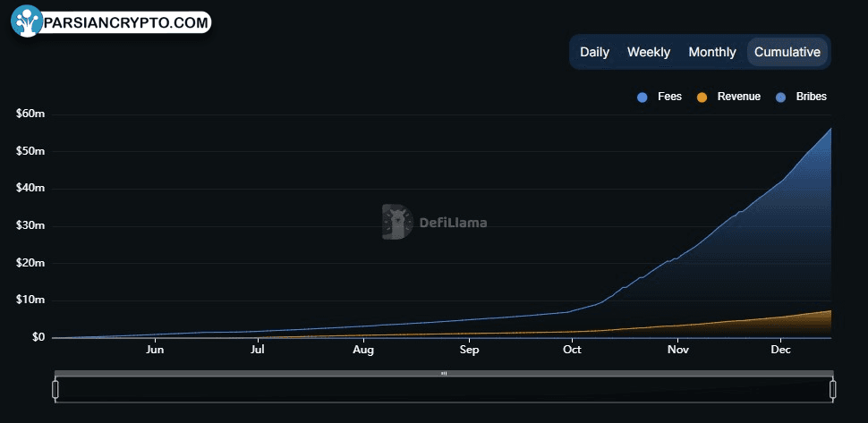Click inside the time range slider track
The width and height of the screenshot is (868, 423).
[x=358, y=390]
